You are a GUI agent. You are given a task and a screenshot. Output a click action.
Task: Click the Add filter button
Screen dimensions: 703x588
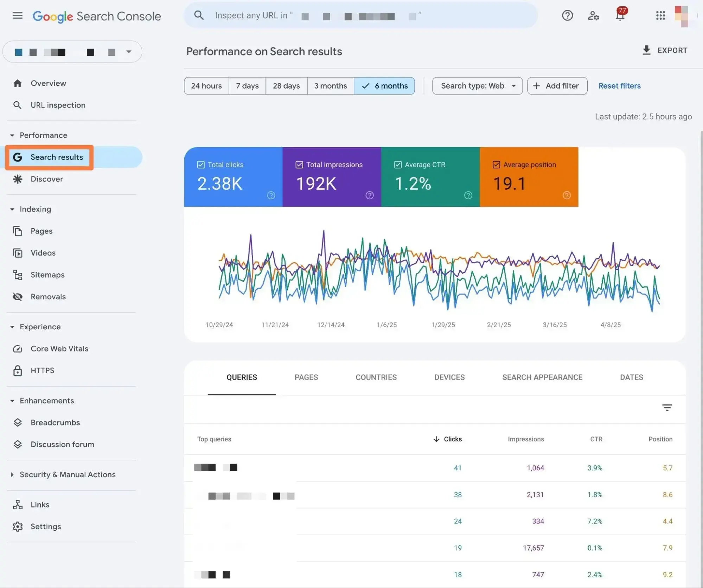557,86
